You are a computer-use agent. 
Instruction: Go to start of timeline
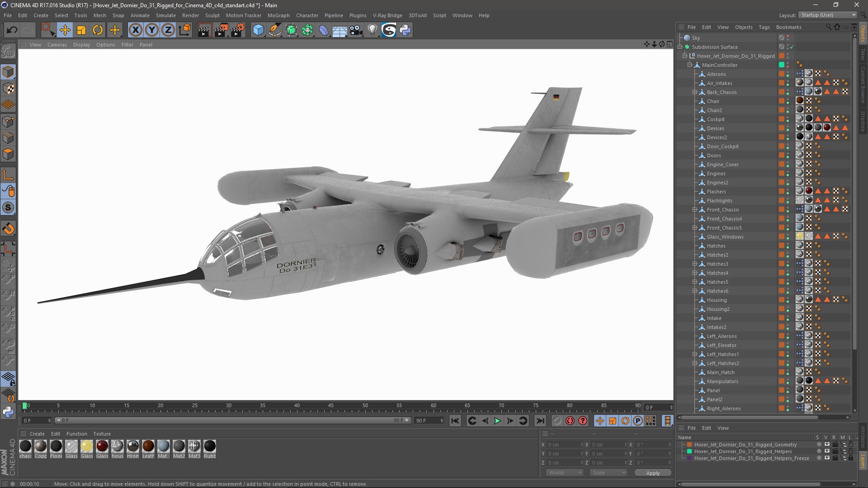pos(455,421)
